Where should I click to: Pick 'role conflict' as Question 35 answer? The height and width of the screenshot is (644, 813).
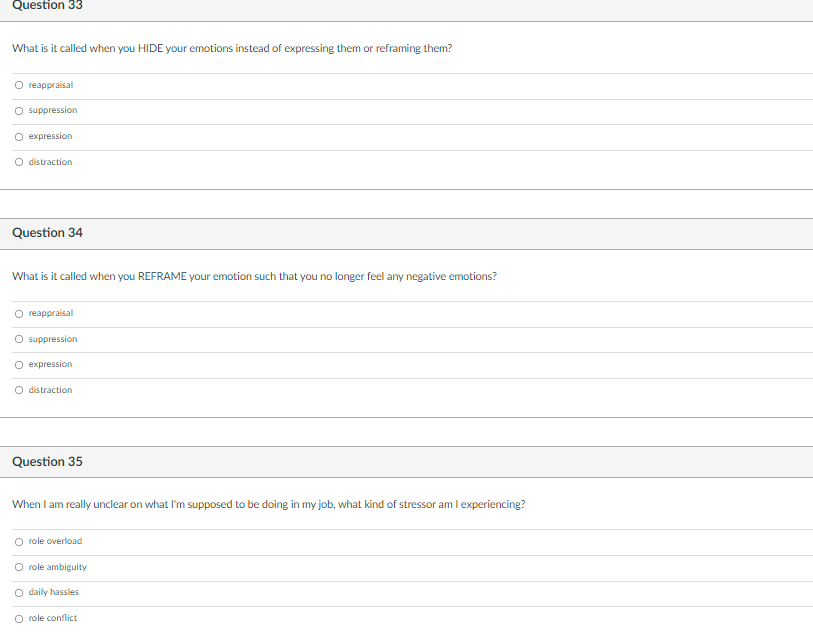[51, 618]
